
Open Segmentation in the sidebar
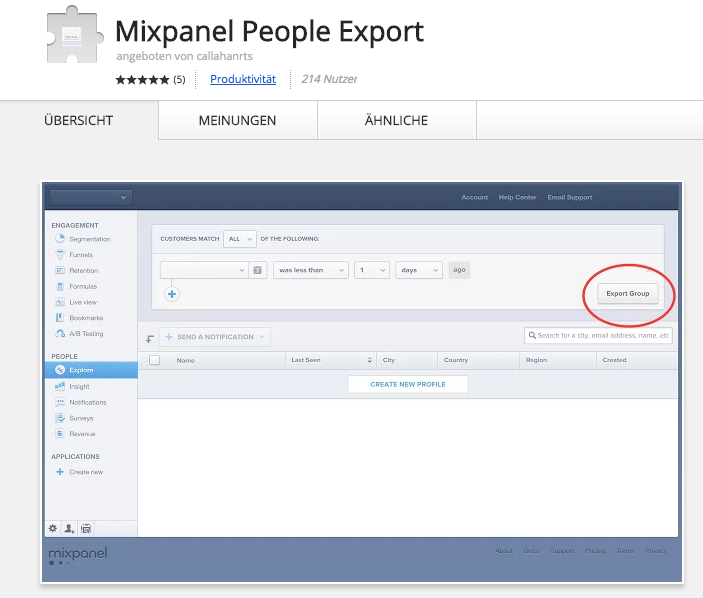[90, 239]
